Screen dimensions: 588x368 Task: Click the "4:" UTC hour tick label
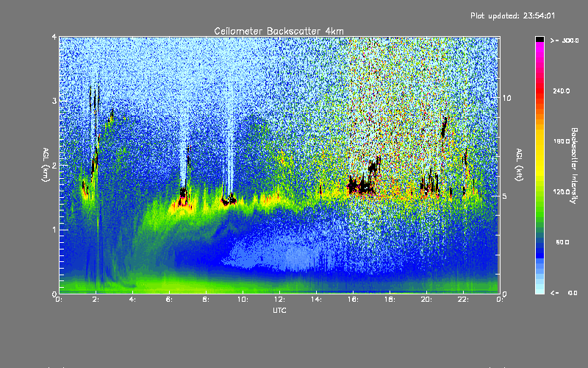(133, 300)
